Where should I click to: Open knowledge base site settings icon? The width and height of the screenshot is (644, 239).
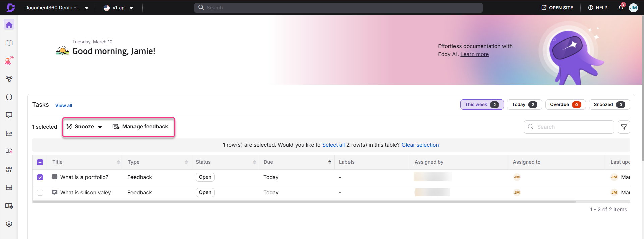pos(9,206)
